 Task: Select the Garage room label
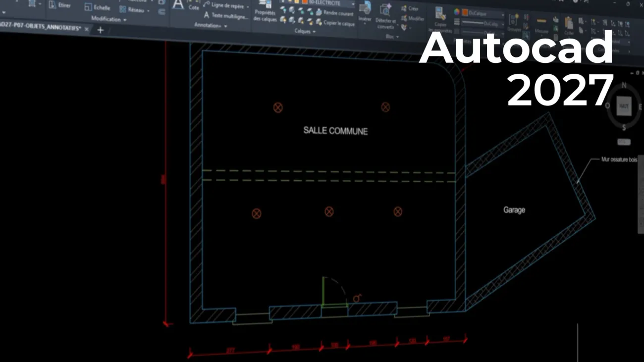[514, 210]
